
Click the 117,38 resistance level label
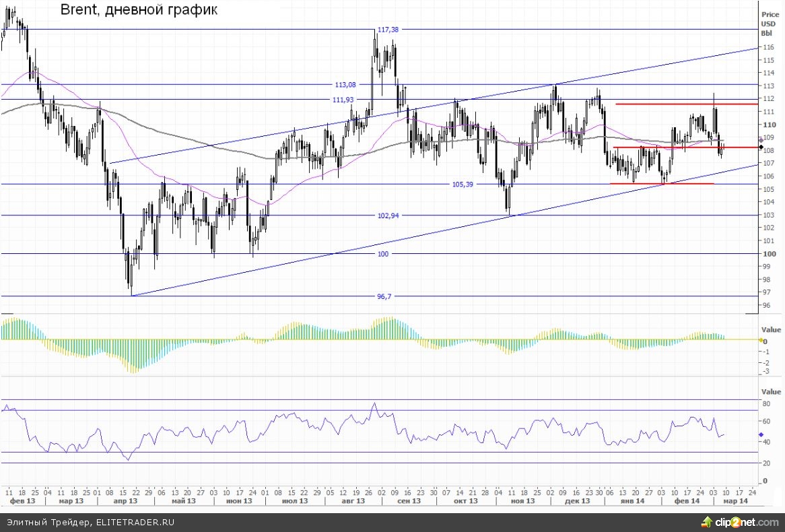(388, 30)
